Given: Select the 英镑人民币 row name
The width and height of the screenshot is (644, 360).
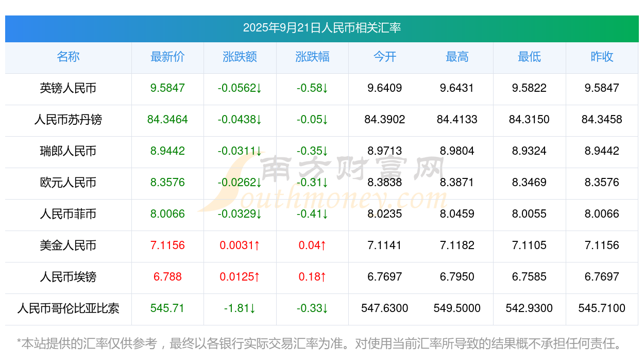Looking at the screenshot, I should point(68,88).
